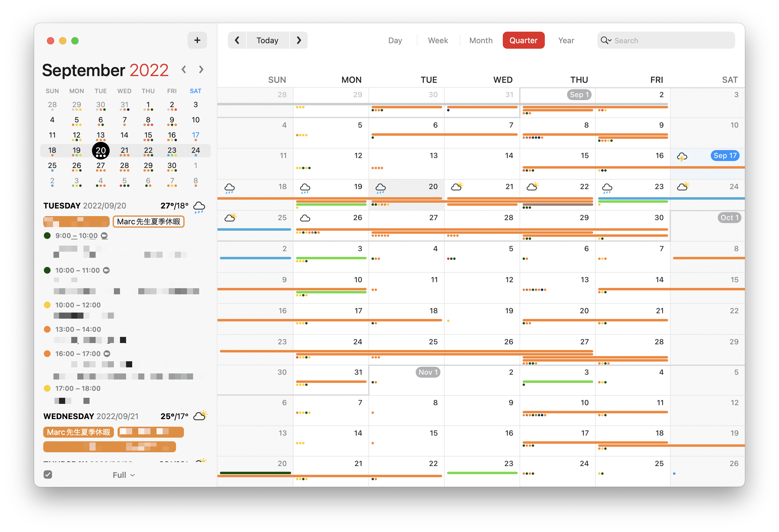Click video call icon on 9:00 event
779x532 pixels.
(104, 236)
